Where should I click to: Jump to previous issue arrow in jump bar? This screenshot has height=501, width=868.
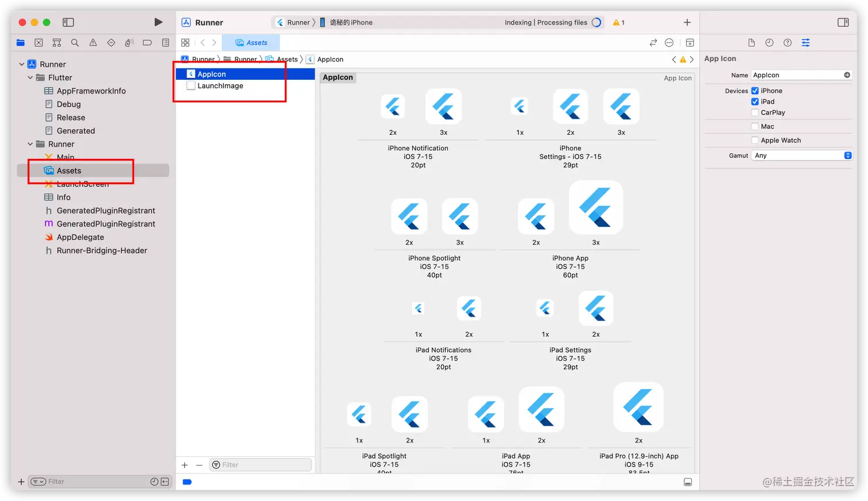tap(674, 59)
